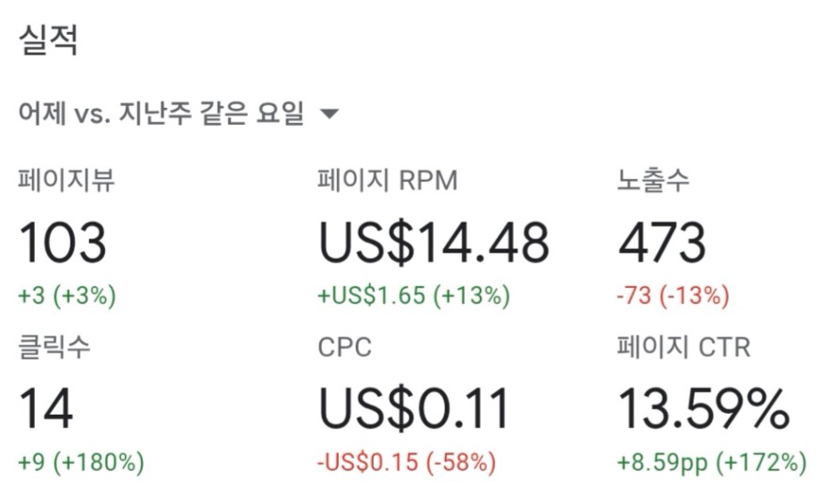Select the 473 impressions value
This screenshot has height=504, width=818.
click(662, 242)
